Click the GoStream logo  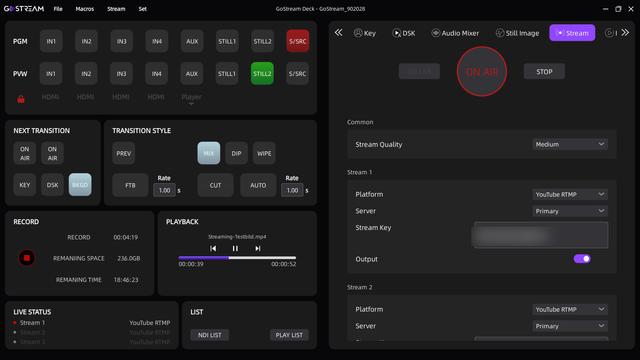[x=24, y=9]
